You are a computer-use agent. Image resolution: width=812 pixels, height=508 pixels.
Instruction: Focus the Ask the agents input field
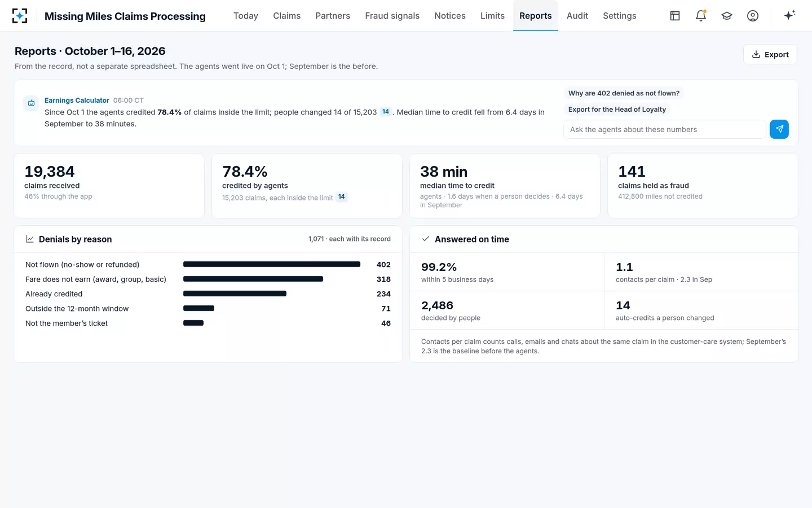pos(664,129)
